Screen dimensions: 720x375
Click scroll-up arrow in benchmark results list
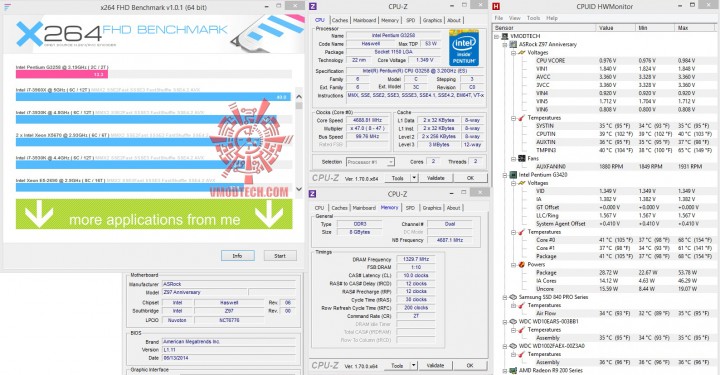click(x=299, y=97)
